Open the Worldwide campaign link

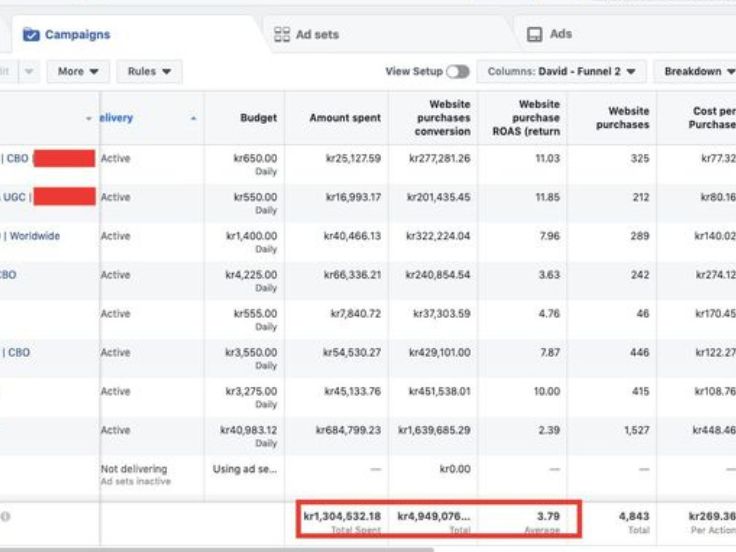click(x=34, y=236)
